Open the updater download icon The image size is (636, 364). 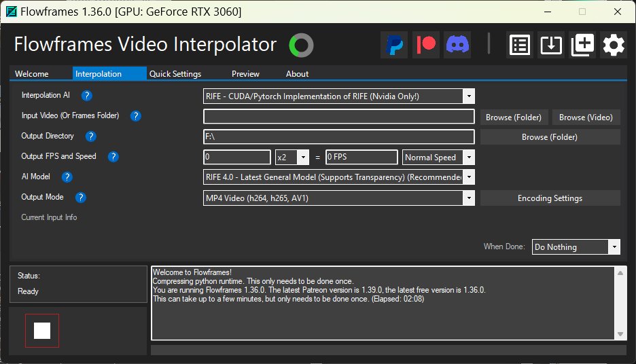pos(551,45)
